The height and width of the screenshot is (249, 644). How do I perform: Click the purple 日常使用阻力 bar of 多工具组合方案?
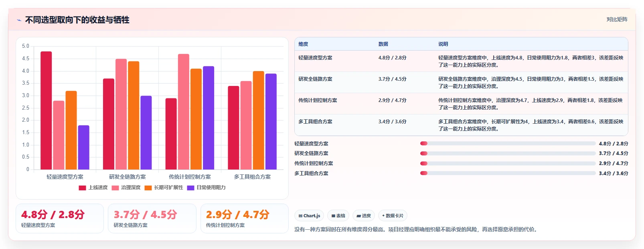click(x=271, y=122)
